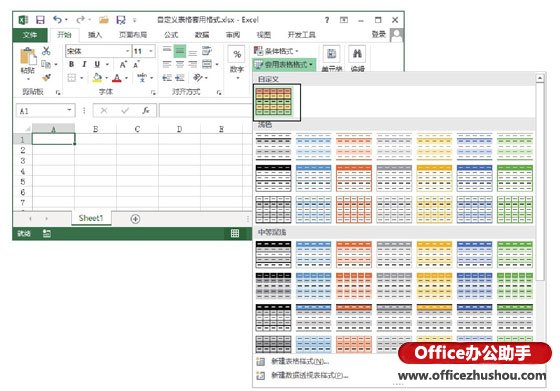Toggle Top Align for cell text
560x391 pixels.
(x=167, y=51)
